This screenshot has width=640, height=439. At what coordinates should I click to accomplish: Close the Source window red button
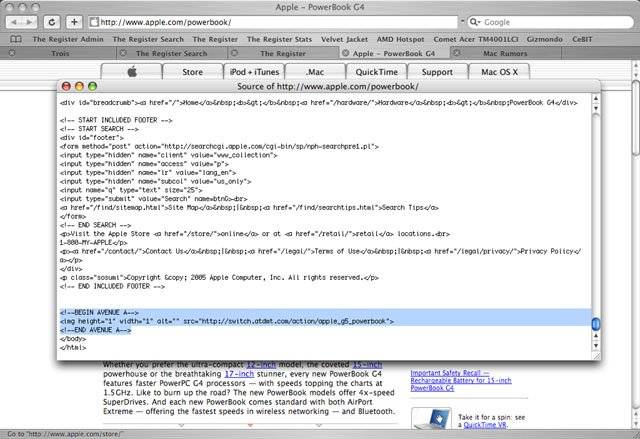pos(66,86)
